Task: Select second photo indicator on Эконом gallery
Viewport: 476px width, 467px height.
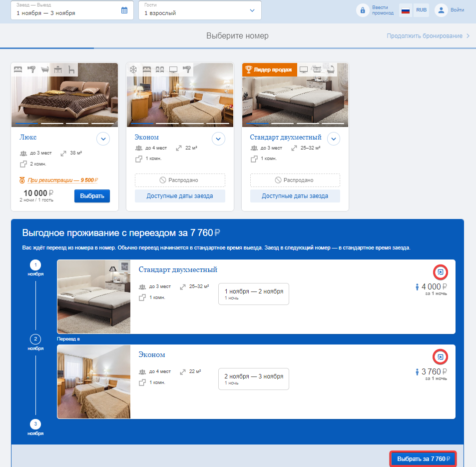Action: point(167,123)
